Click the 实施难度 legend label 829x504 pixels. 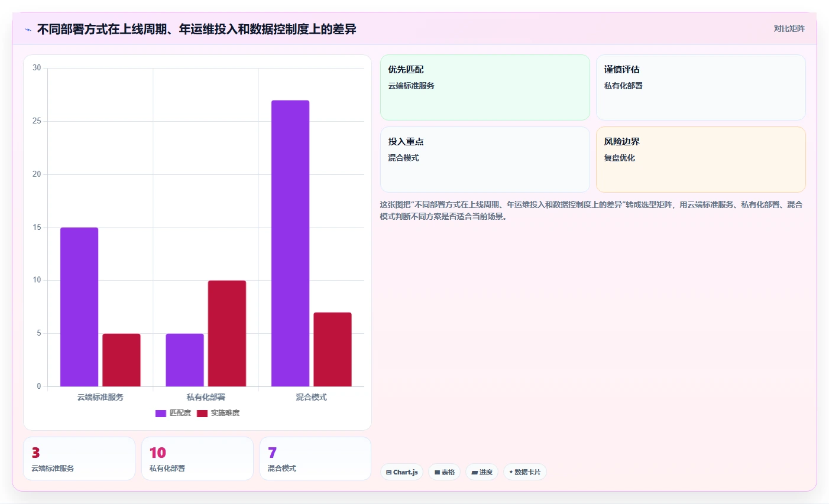pyautogui.click(x=225, y=413)
